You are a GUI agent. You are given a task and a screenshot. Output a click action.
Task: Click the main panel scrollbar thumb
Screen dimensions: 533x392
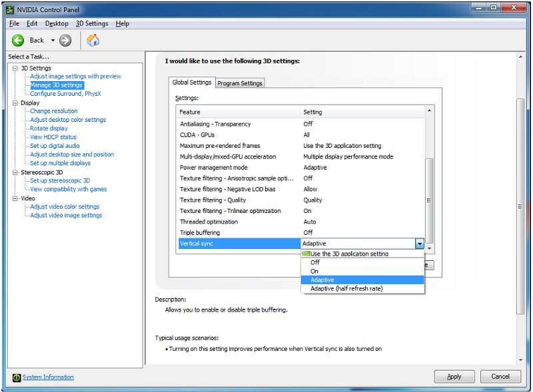pyautogui.click(x=520, y=206)
